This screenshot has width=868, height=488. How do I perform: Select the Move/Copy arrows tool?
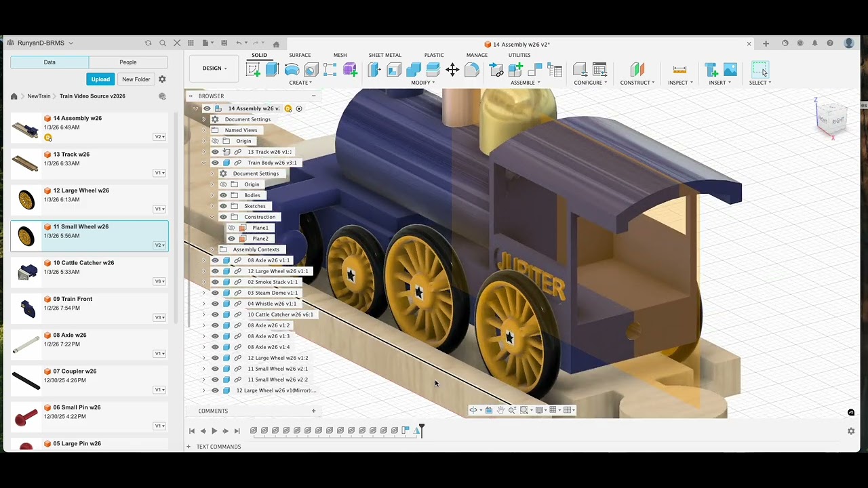pyautogui.click(x=452, y=70)
